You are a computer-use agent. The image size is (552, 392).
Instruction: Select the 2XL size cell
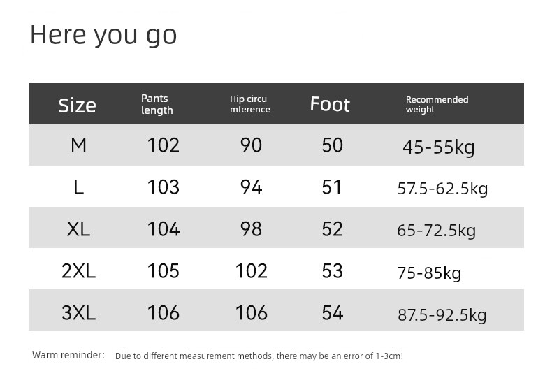coord(78,271)
